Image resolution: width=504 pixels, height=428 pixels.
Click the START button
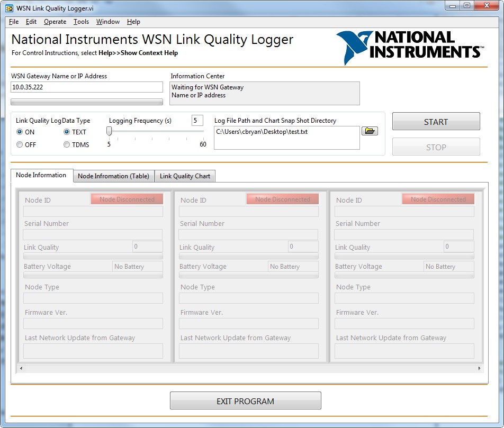pos(436,122)
